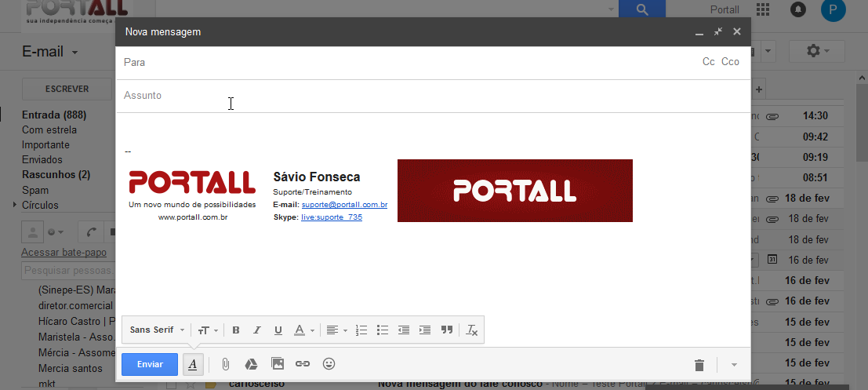
Task: Toggle bold formatting
Action: 236,330
